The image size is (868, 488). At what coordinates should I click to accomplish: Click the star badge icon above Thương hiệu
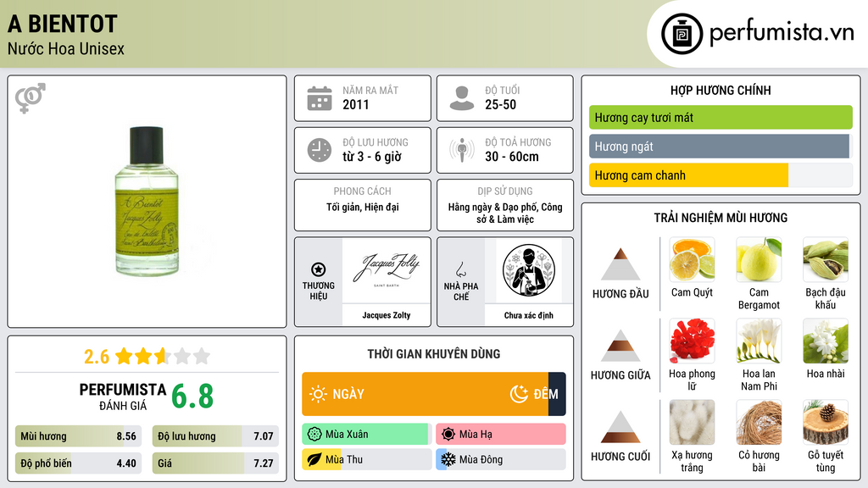pos(319,269)
